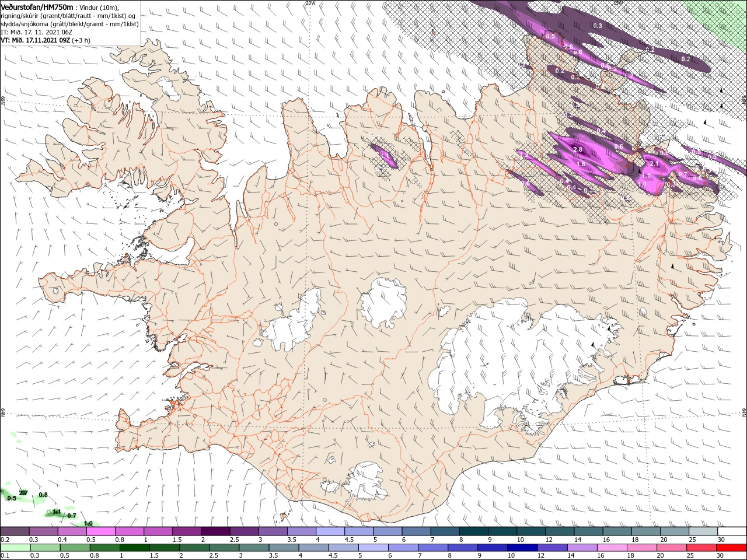Click the '2.7' value in green rain patch
Image resolution: width=747 pixels, height=560 pixels.
pyautogui.click(x=23, y=494)
